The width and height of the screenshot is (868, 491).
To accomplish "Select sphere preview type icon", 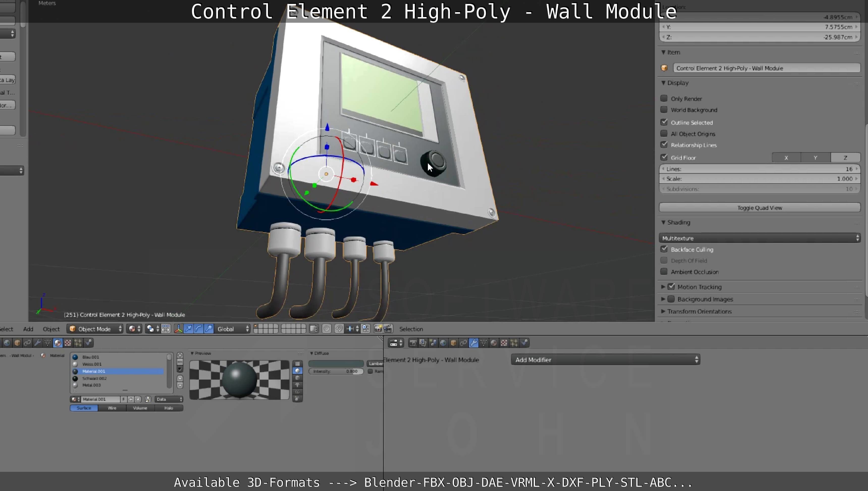I will (297, 371).
